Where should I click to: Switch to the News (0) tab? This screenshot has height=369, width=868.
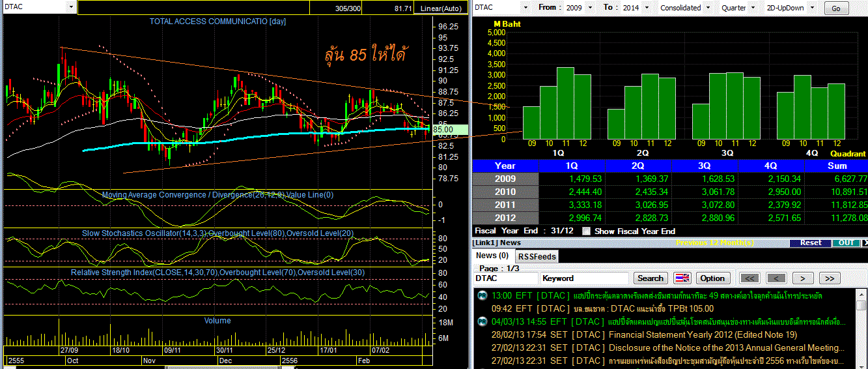pyautogui.click(x=492, y=256)
